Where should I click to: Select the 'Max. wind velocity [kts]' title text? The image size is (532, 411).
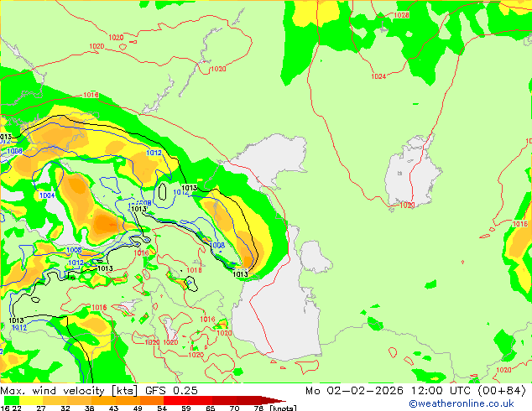point(69,391)
